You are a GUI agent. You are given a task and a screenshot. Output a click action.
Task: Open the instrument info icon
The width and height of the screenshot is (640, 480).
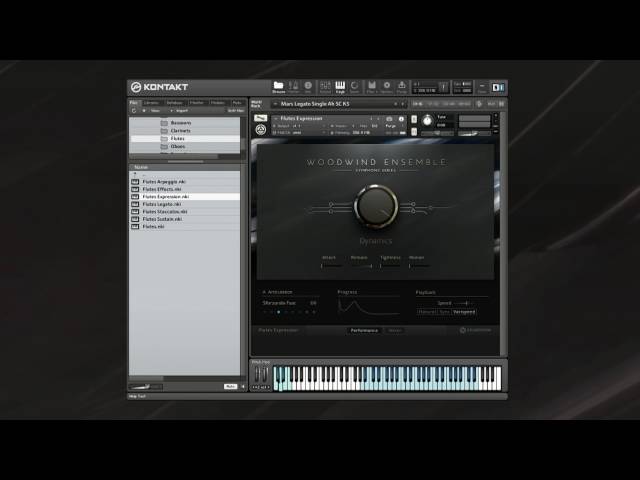(401, 119)
